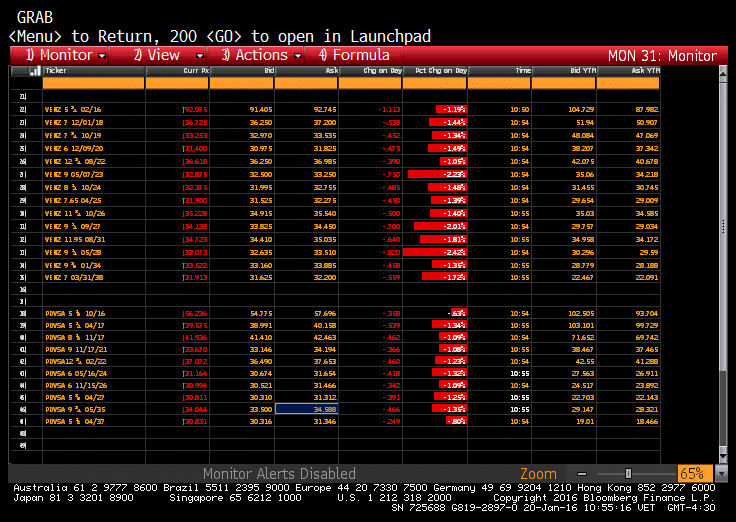The width and height of the screenshot is (736, 522).
Task: Click the orange filter field under Ticker
Action: click(x=93, y=84)
